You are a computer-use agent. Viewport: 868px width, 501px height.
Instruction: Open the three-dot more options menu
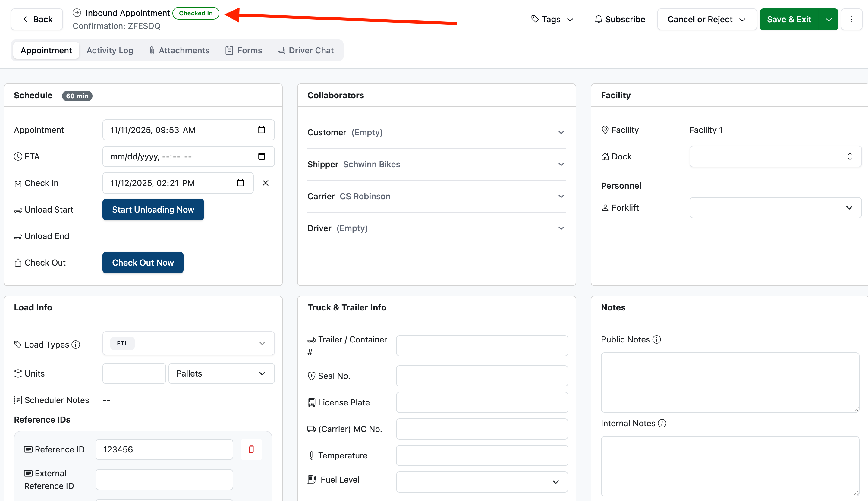point(851,19)
